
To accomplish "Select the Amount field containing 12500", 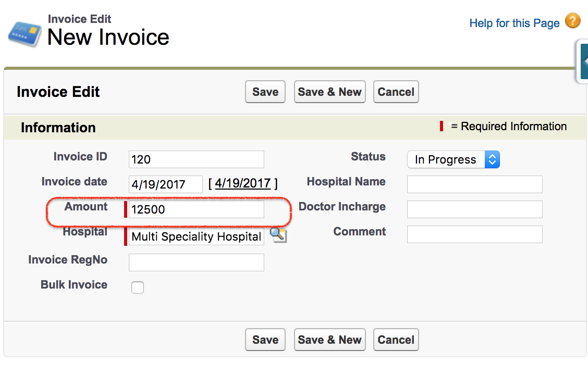I will pos(196,209).
